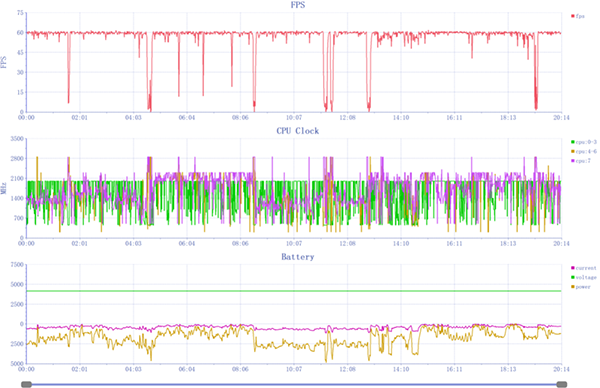Viewport: 600px width, 388px height.
Task: Click the MHz axis label of the CPU Clock chart
Action: (4, 188)
